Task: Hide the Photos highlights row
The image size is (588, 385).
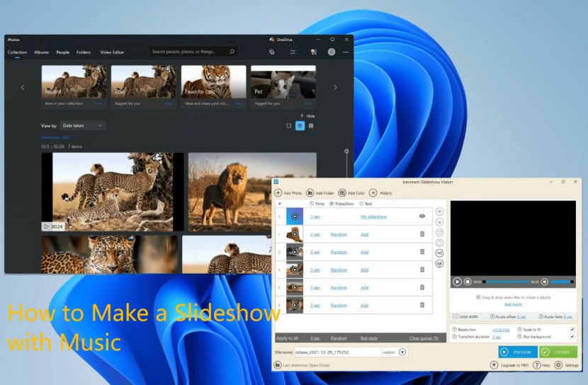Action: pos(307,116)
